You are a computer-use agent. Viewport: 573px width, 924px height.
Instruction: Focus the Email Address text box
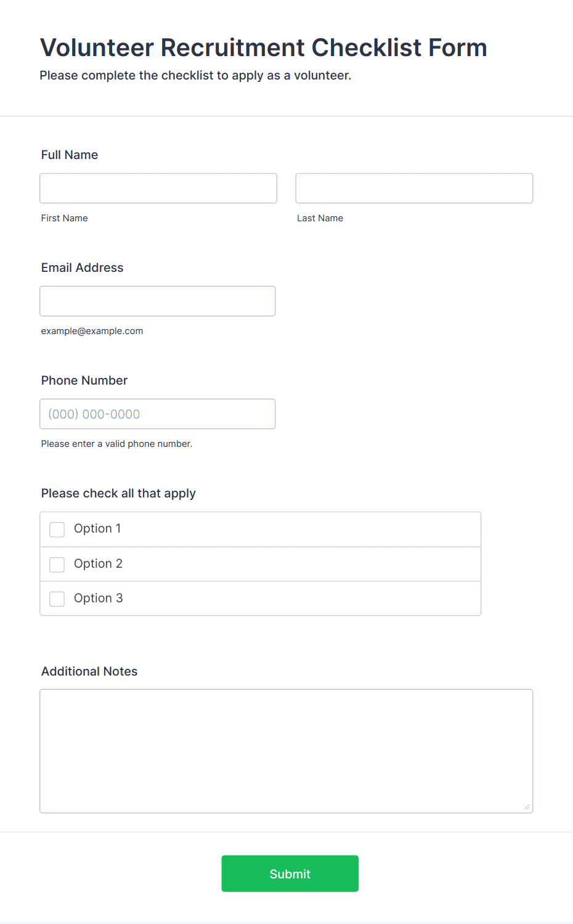click(x=158, y=301)
